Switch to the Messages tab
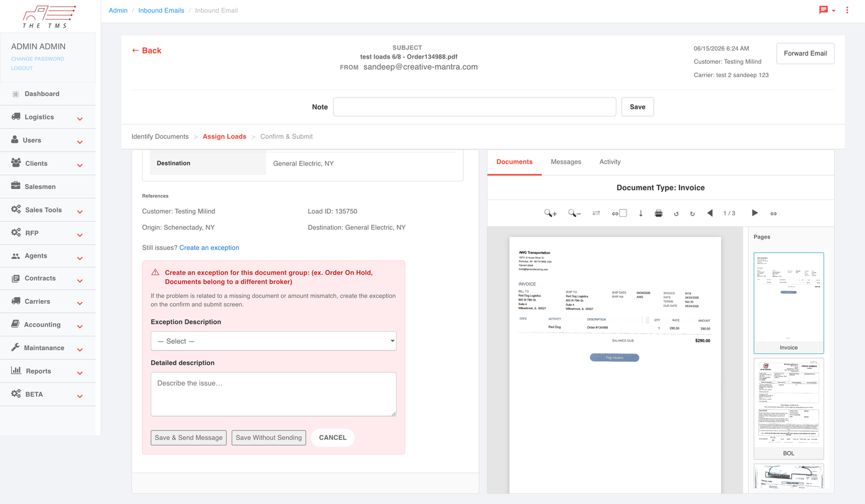 pos(566,162)
